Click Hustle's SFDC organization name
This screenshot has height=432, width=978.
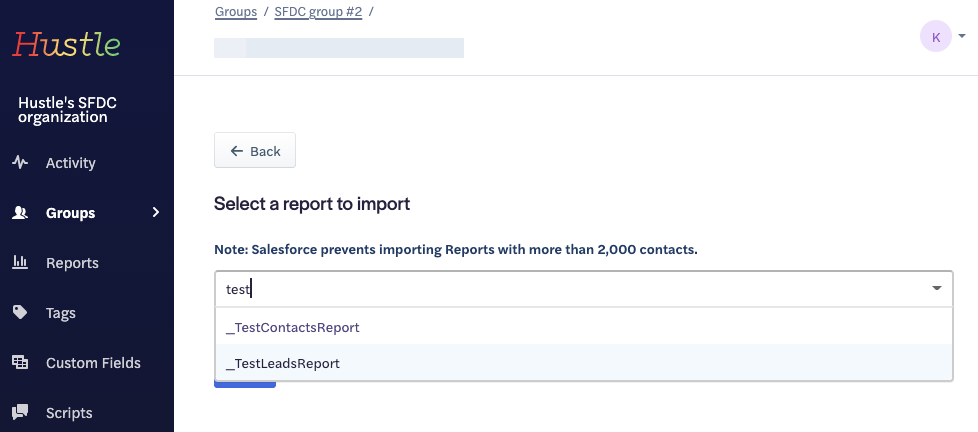67,110
